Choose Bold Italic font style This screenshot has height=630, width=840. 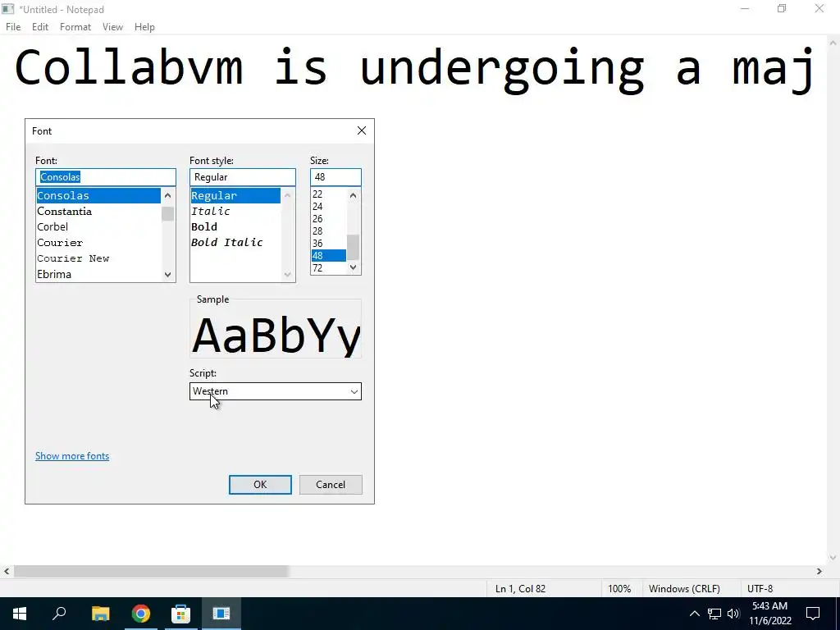[x=235, y=242]
